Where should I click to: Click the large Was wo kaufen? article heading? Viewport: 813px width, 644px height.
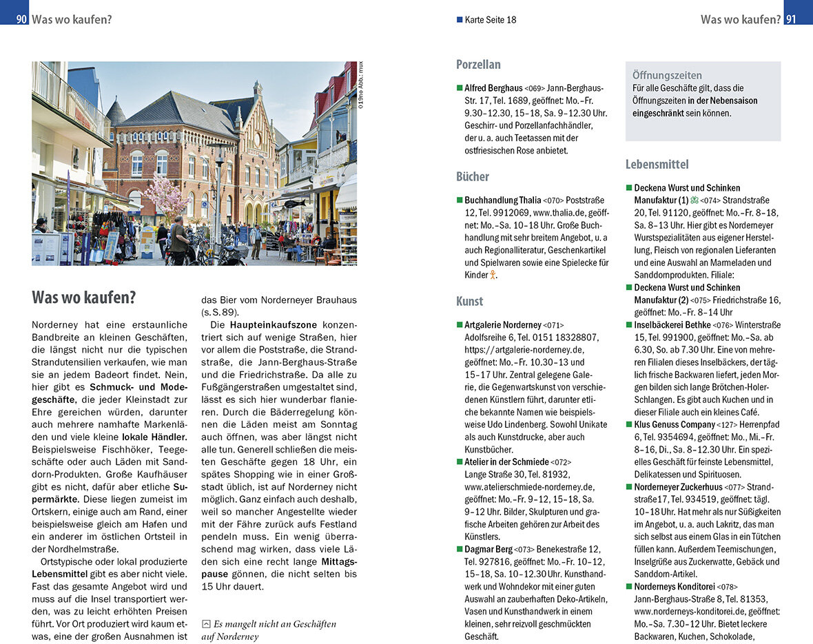coord(84,298)
